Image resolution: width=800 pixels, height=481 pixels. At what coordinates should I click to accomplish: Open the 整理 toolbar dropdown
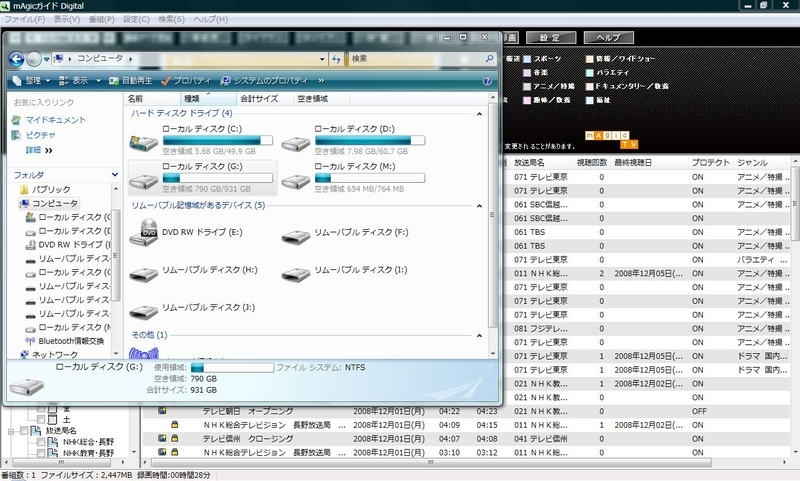point(32,81)
